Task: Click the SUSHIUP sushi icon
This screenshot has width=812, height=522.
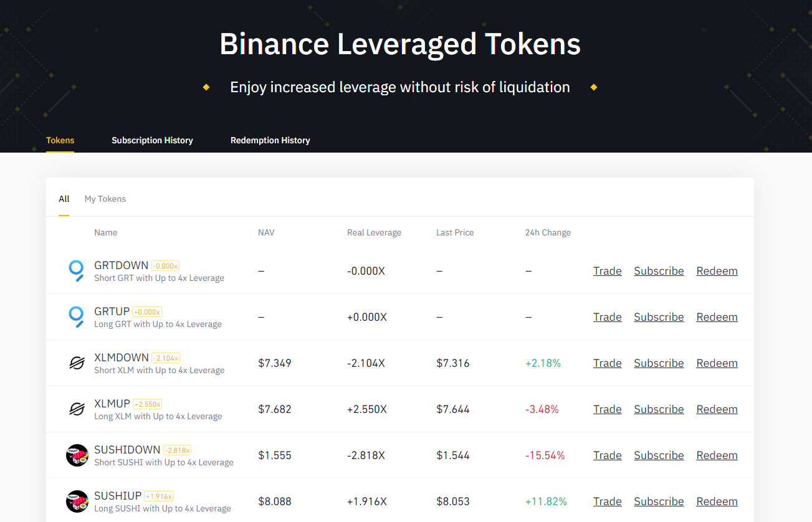Action: 77,501
